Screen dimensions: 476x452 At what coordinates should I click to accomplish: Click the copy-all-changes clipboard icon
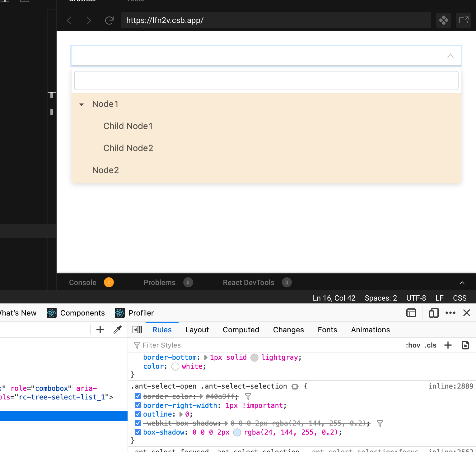[465, 345]
